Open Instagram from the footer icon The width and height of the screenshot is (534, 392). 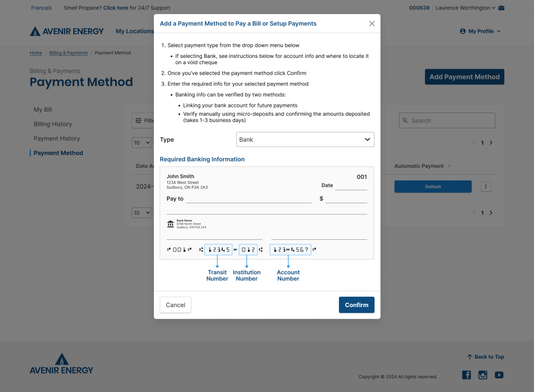[x=482, y=375]
